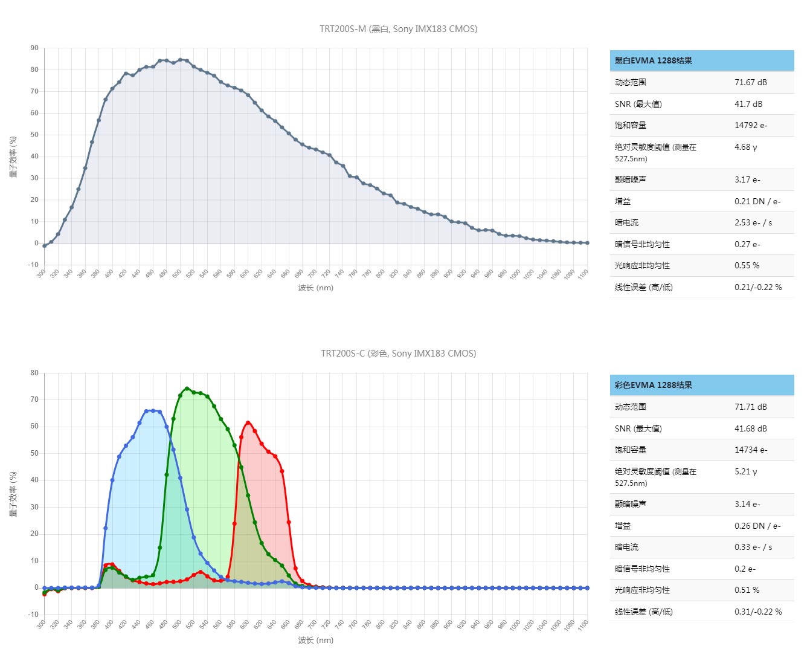
Task: Select the 彩色EVMA 1288结果 table header
Action: 653,385
